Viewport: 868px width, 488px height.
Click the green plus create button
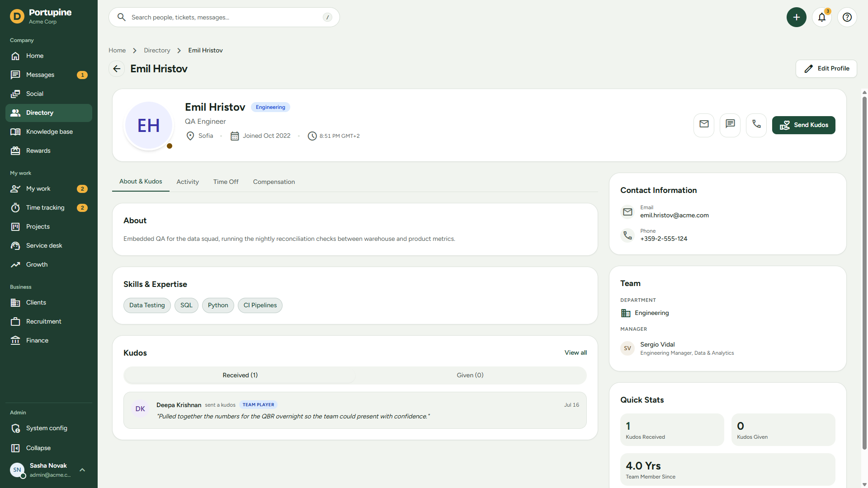click(797, 17)
